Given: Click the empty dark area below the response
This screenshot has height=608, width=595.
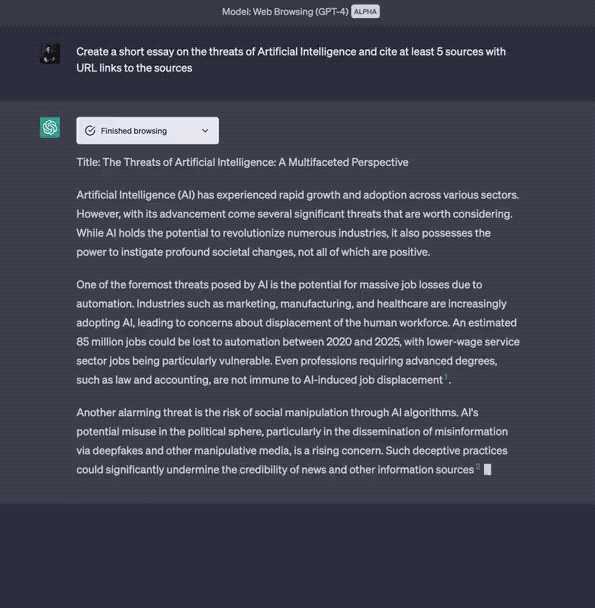Looking at the screenshot, I should pos(298,554).
